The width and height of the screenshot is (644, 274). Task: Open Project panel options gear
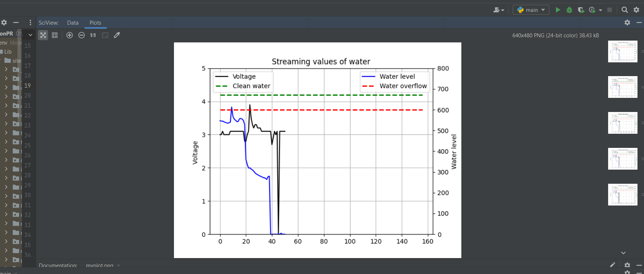click(4, 22)
